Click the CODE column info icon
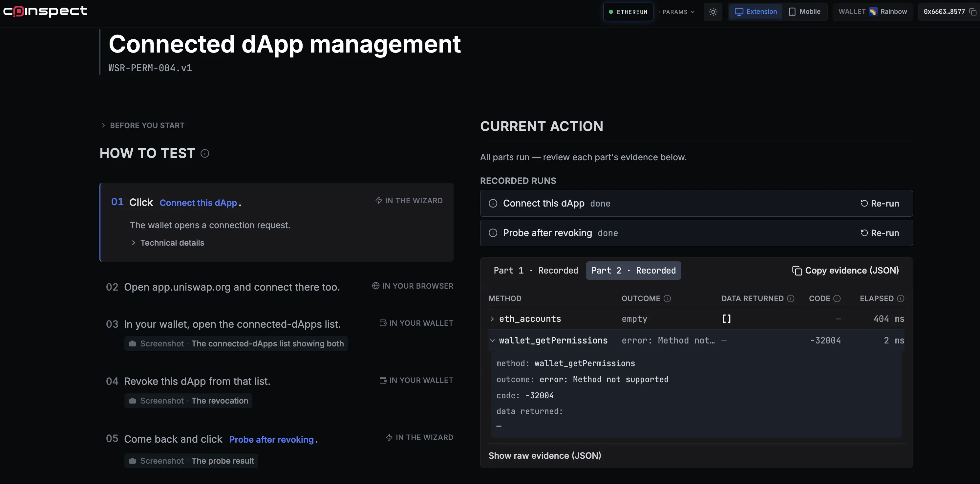This screenshot has height=484, width=980. click(837, 298)
